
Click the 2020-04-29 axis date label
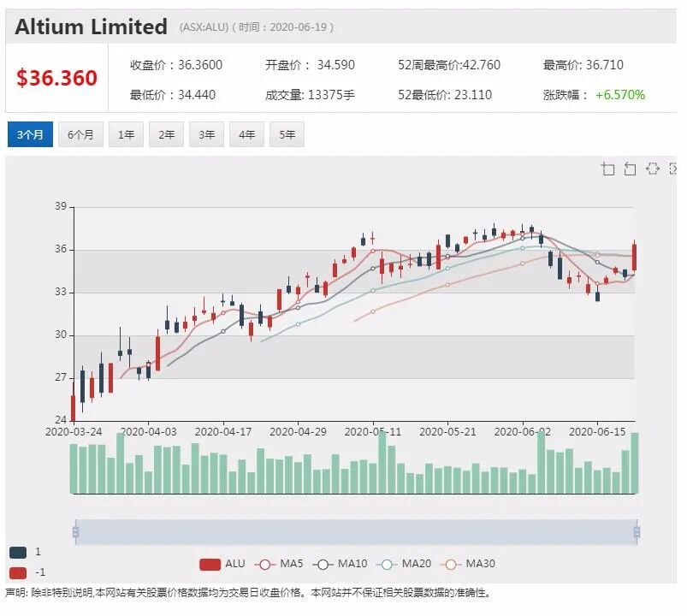pos(298,432)
